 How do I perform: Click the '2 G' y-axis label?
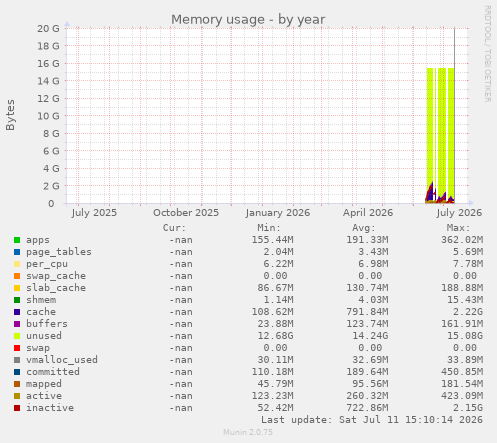(x=51, y=186)
